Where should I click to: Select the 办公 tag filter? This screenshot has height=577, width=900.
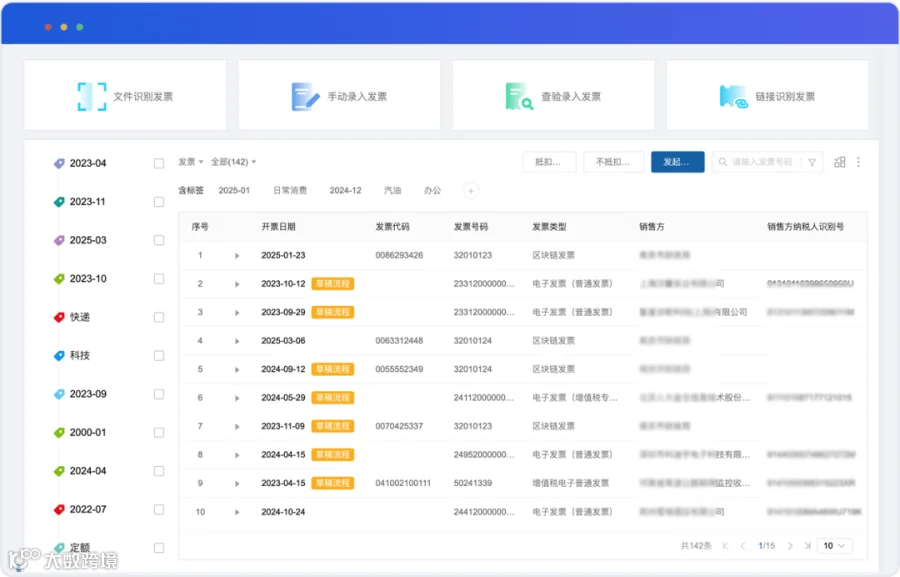coord(433,191)
